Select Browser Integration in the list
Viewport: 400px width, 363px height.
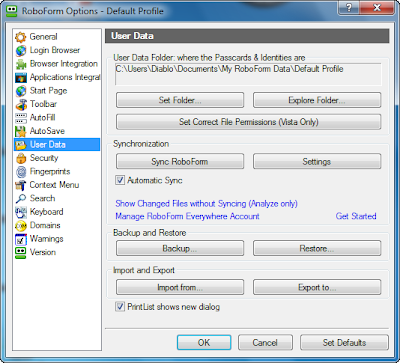[64, 63]
